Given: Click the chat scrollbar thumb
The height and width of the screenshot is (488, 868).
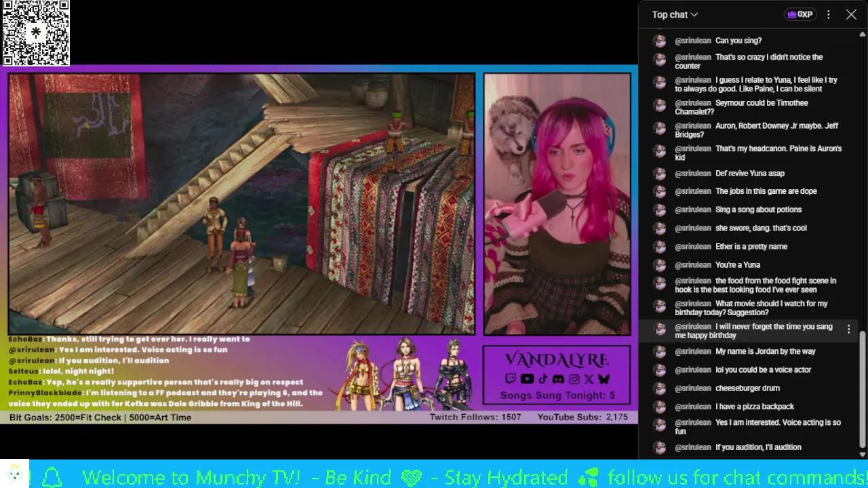Looking at the screenshot, I should click(863, 390).
